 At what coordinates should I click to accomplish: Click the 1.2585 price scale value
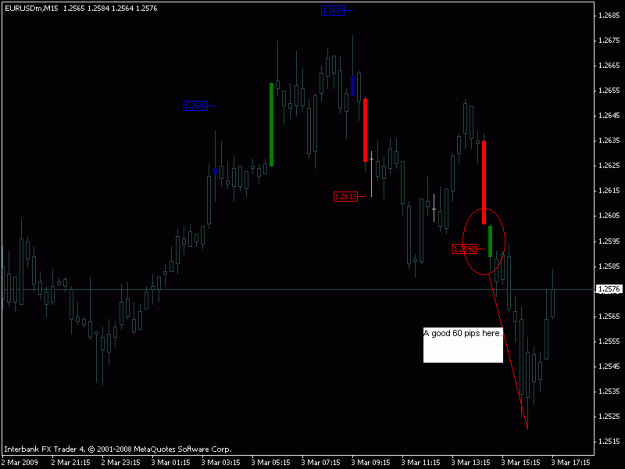pos(609,266)
